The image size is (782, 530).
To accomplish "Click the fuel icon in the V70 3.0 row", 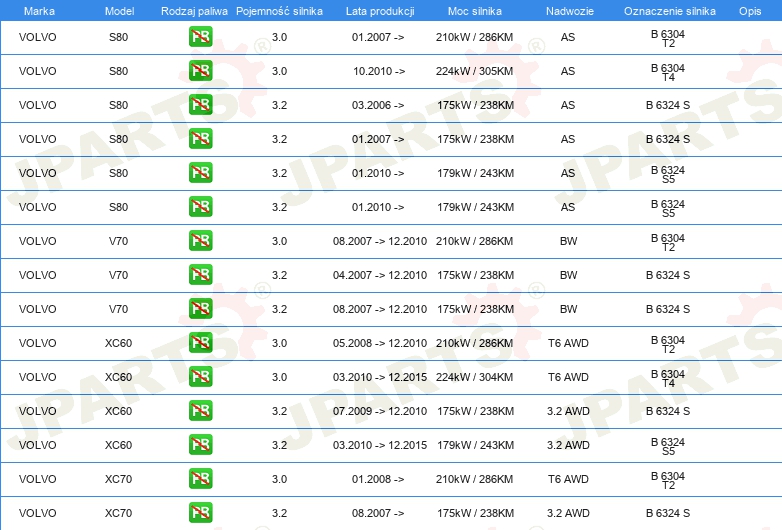I will pos(200,241).
